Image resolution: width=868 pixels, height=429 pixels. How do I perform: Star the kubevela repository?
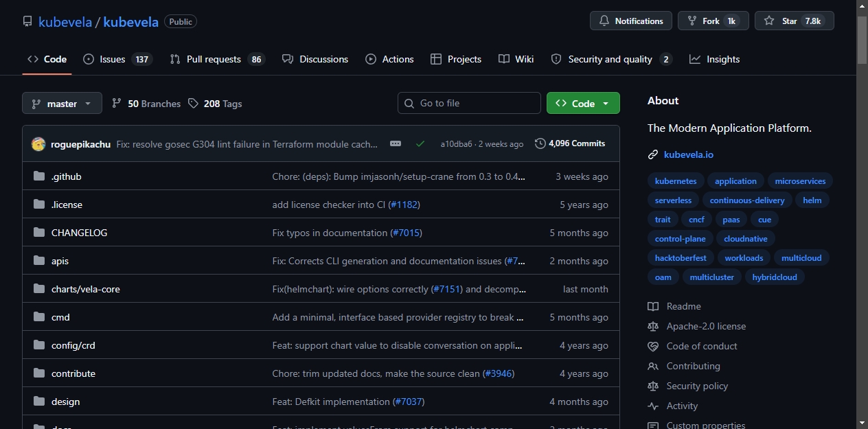tap(794, 21)
